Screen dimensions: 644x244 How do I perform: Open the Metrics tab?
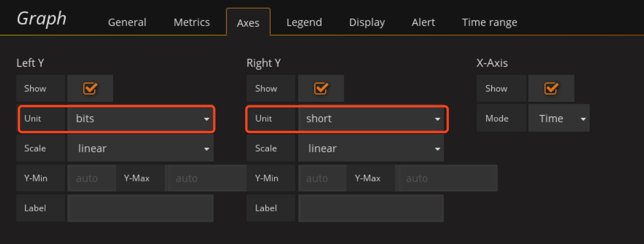[192, 22]
